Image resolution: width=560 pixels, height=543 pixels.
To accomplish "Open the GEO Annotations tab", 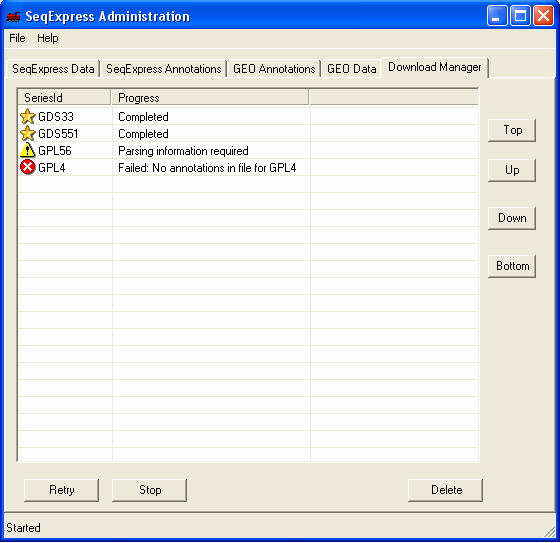I will pyautogui.click(x=274, y=69).
